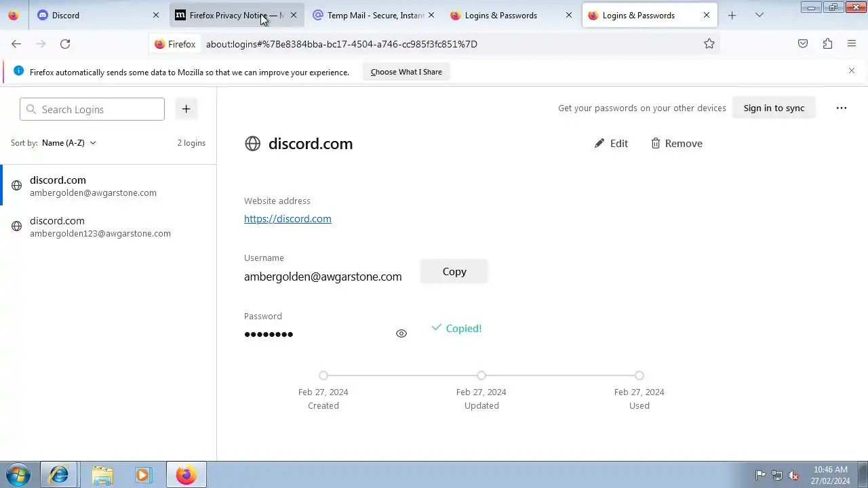Image resolution: width=868 pixels, height=488 pixels.
Task: Click the muted volume tray icon
Action: pyautogui.click(x=793, y=475)
